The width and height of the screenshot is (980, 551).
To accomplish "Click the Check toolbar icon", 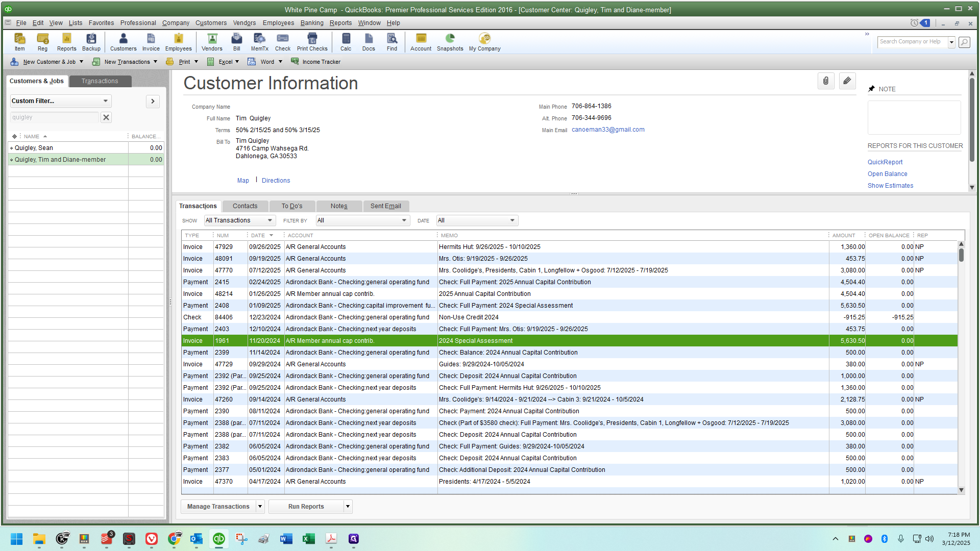I will coord(282,42).
